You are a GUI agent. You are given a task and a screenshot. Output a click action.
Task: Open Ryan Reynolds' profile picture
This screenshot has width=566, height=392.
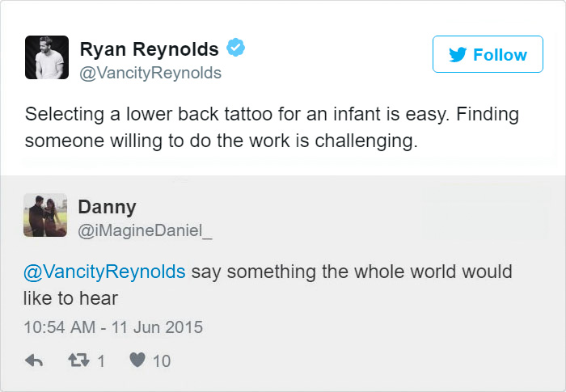tap(46, 57)
